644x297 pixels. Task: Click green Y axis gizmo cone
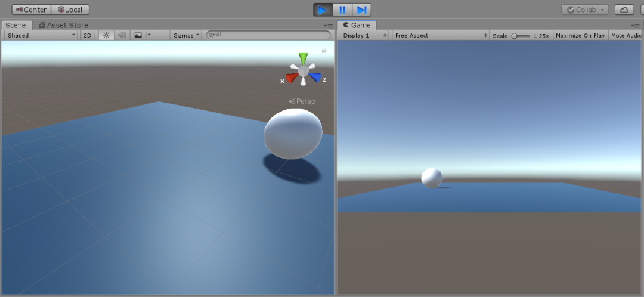pyautogui.click(x=303, y=58)
